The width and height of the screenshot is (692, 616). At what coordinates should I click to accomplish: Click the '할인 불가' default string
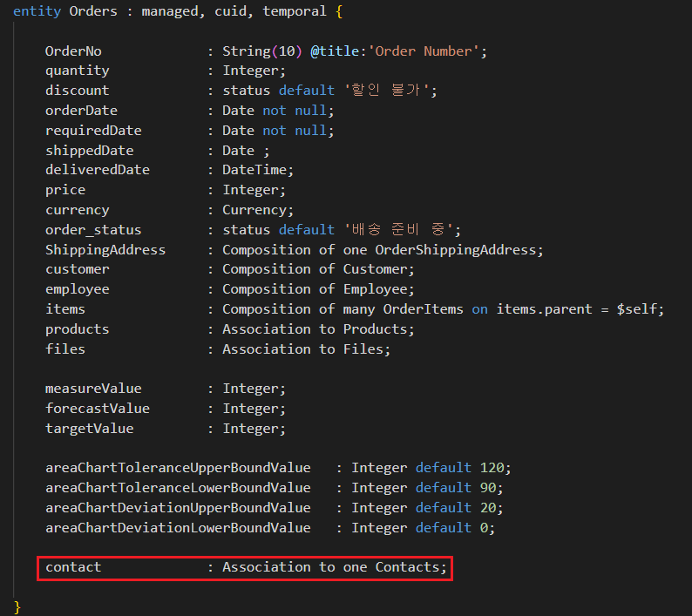387,91
